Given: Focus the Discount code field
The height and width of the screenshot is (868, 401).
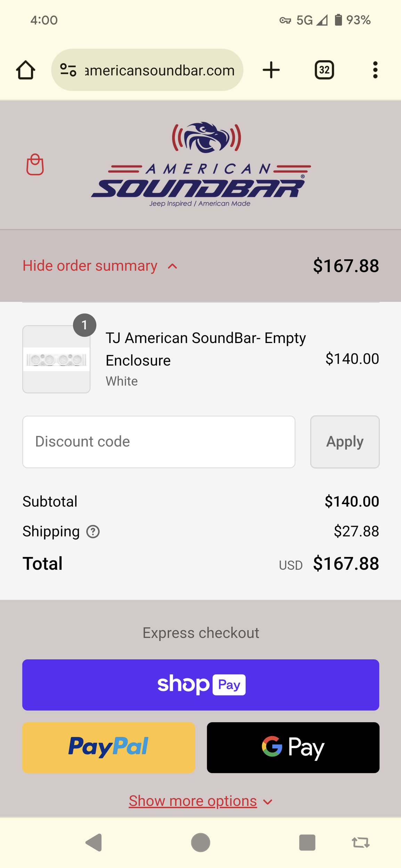Looking at the screenshot, I should [159, 442].
